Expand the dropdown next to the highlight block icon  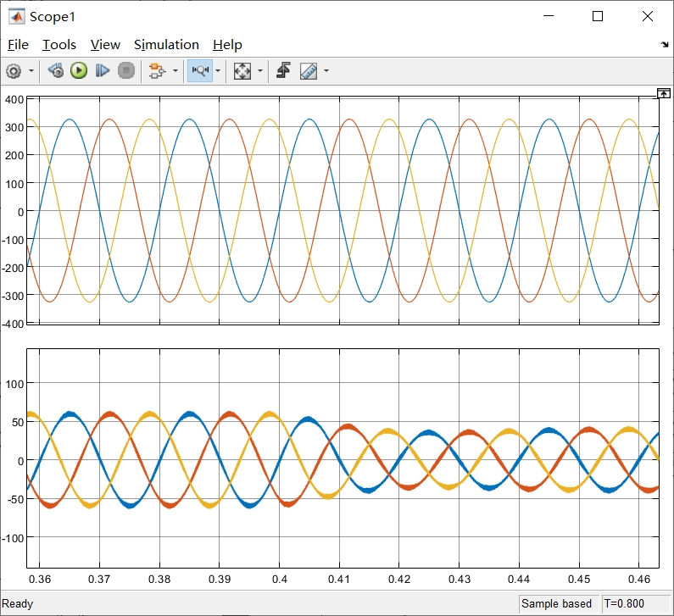tap(175, 71)
